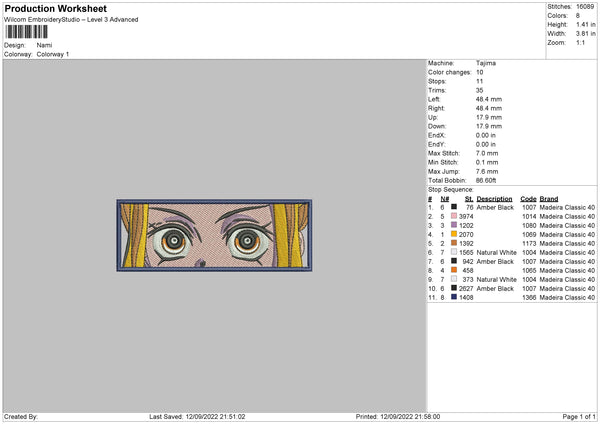Click the Production Worksheet title
The width and height of the screenshot is (600, 424).
(55, 8)
